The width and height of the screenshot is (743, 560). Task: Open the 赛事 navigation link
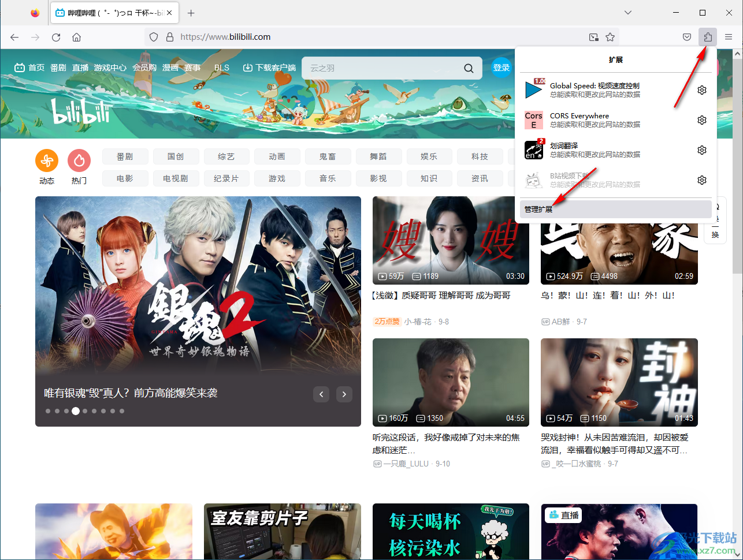click(192, 68)
